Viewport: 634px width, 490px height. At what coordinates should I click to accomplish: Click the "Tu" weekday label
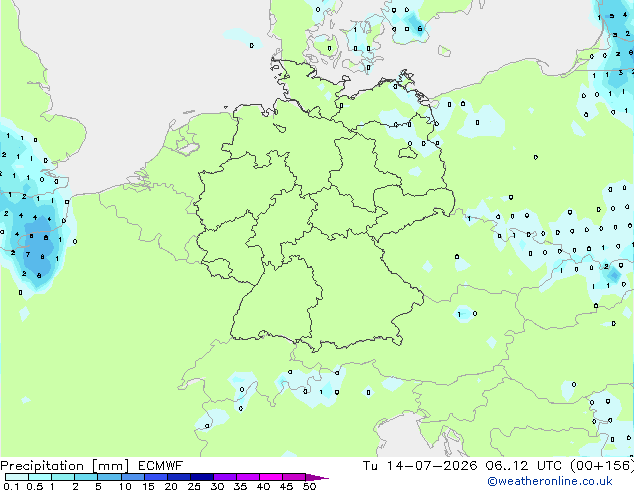370,466
